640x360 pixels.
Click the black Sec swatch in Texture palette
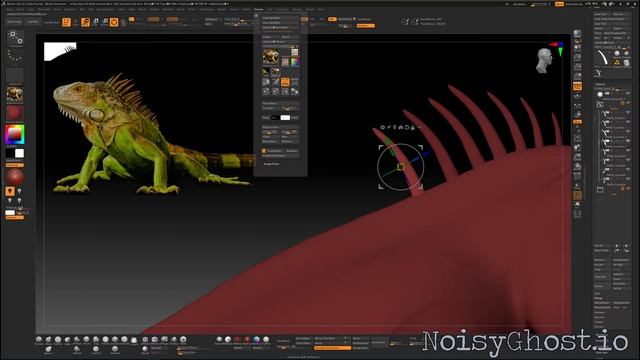pyautogui.click(x=276, y=118)
